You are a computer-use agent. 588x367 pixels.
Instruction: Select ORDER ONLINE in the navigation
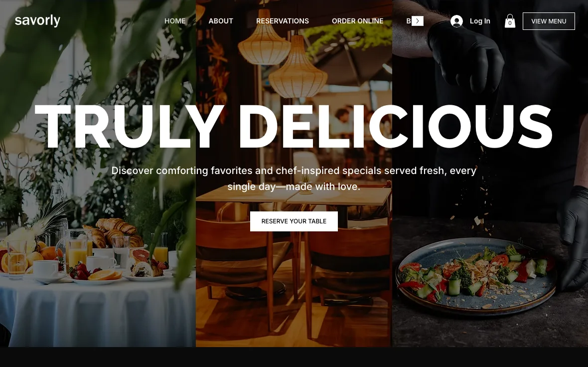tap(357, 21)
